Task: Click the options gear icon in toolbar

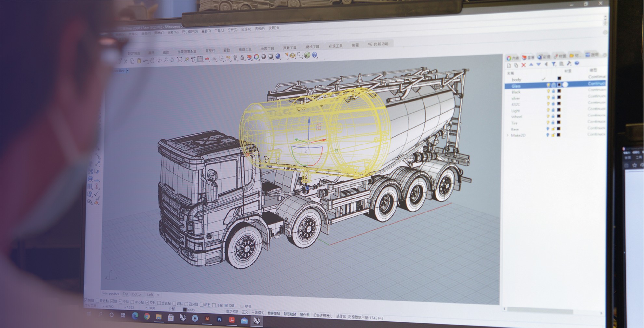Action: [x=292, y=56]
